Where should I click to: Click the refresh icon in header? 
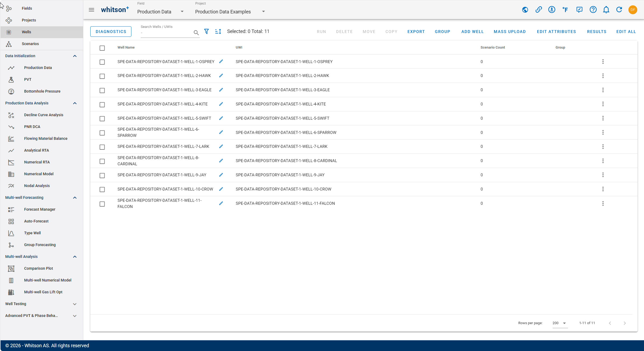(x=619, y=10)
